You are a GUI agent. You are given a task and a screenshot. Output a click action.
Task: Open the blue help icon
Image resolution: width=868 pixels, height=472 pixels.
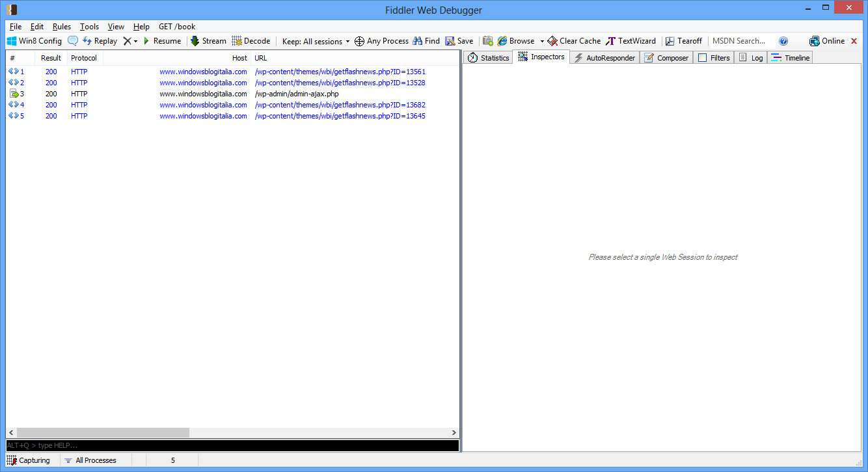point(783,41)
